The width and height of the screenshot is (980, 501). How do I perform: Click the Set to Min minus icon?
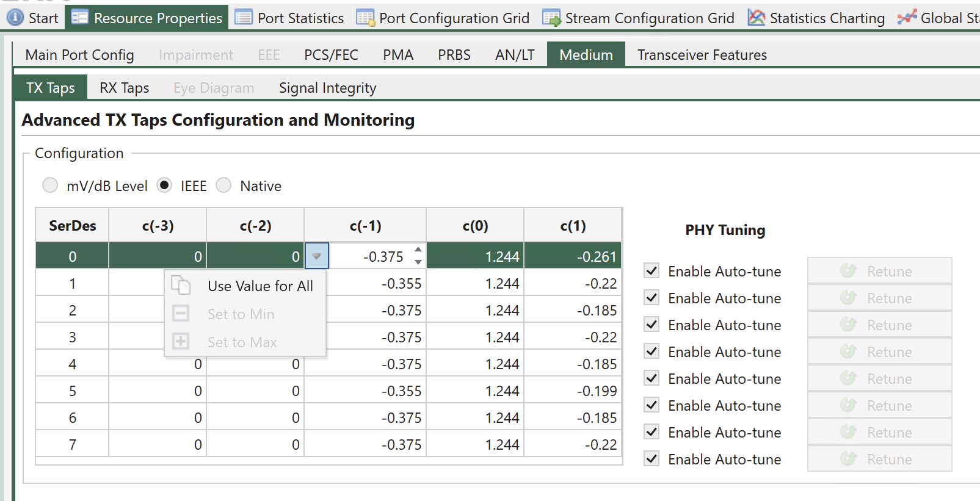pyautogui.click(x=181, y=314)
